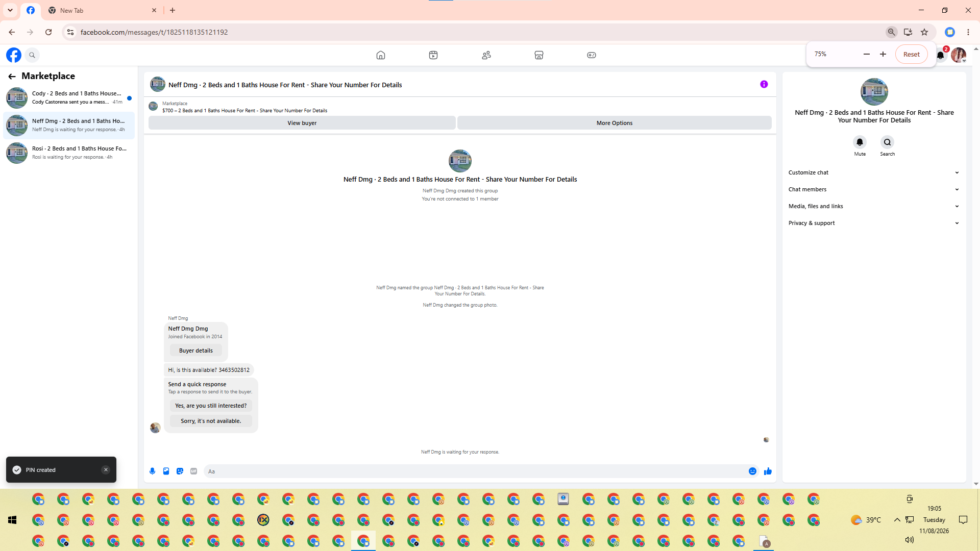This screenshot has width=980, height=551.
Task: Open the browser extension icon next to bookmark star
Action: (x=950, y=32)
